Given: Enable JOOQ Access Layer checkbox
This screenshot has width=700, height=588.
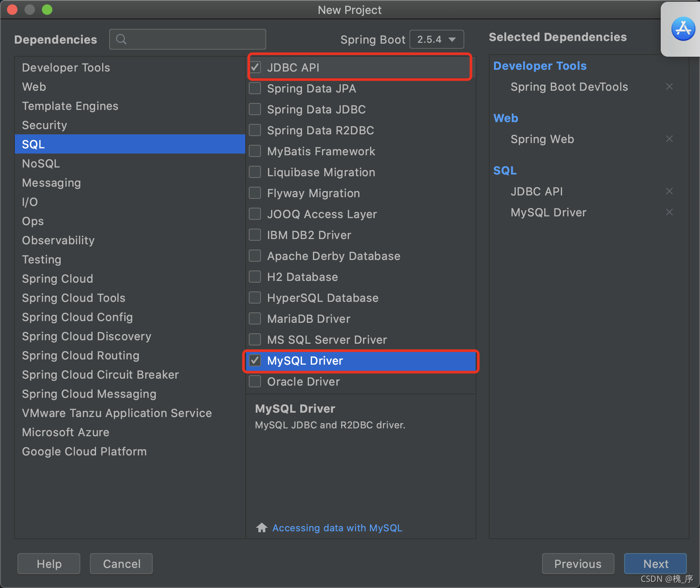Looking at the screenshot, I should click(x=255, y=214).
